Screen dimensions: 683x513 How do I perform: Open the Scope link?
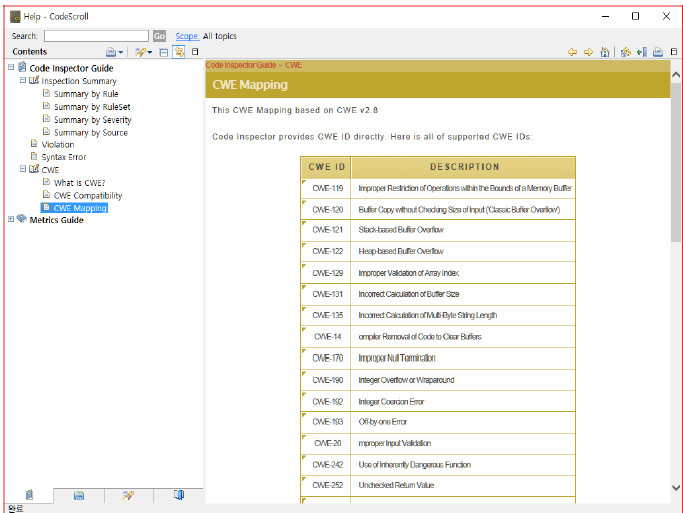click(x=187, y=36)
